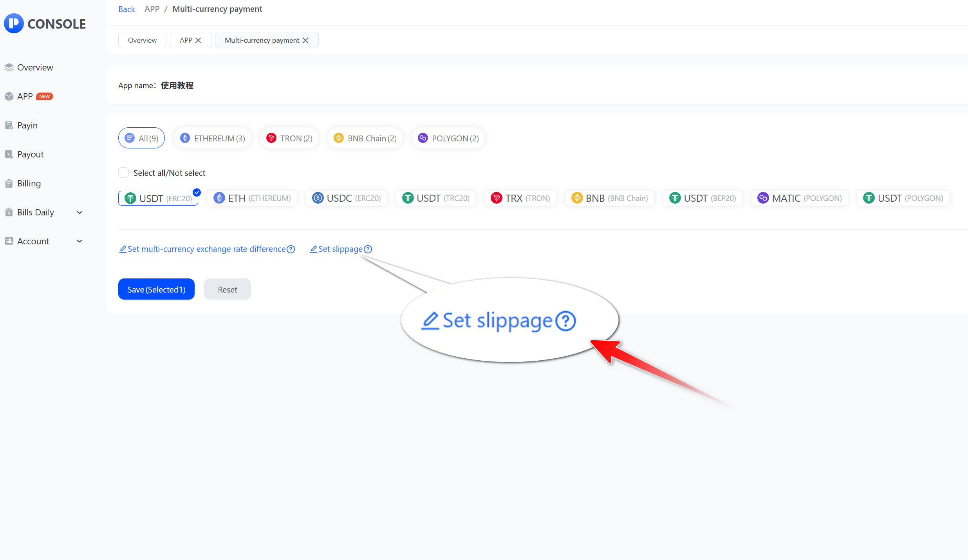The width and height of the screenshot is (968, 560).
Task: Select the TRX (TRON) currency chip
Action: coord(520,198)
